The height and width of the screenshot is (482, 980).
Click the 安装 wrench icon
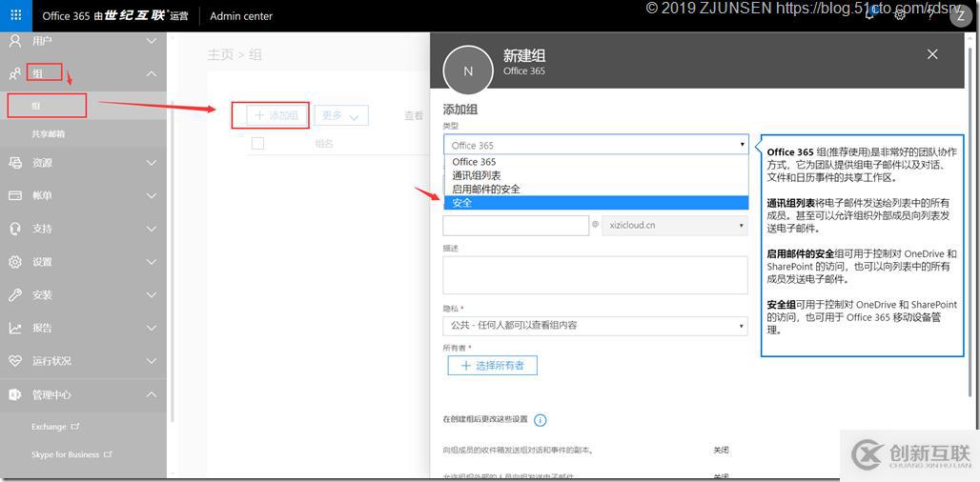(x=15, y=294)
